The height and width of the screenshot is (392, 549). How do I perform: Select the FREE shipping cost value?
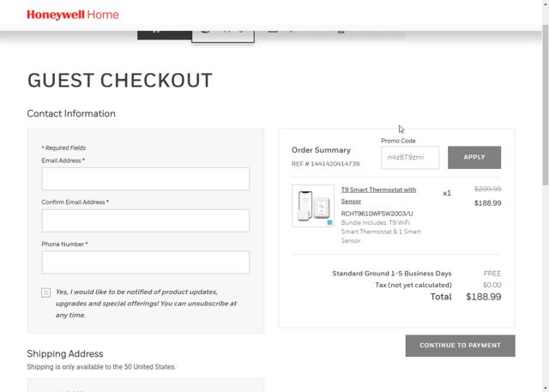[x=492, y=274]
